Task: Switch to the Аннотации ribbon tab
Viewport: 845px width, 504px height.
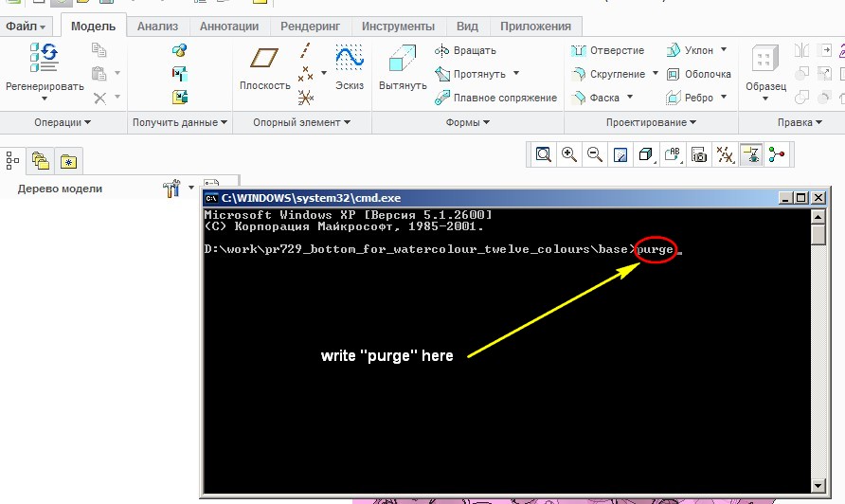Action: pos(229,26)
